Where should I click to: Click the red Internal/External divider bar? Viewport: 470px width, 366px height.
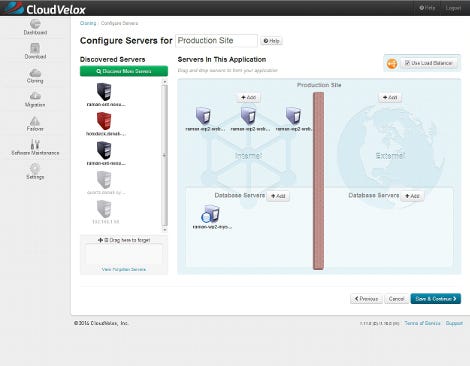318,181
